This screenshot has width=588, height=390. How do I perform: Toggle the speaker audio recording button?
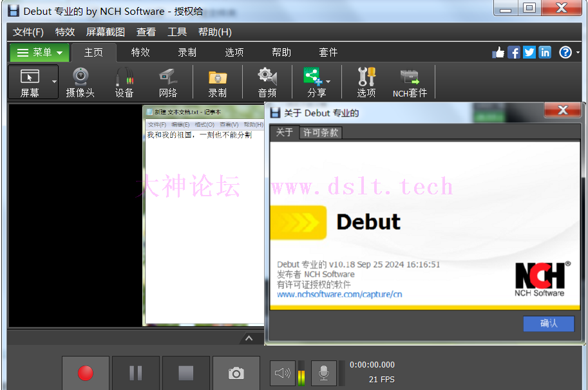(x=282, y=373)
